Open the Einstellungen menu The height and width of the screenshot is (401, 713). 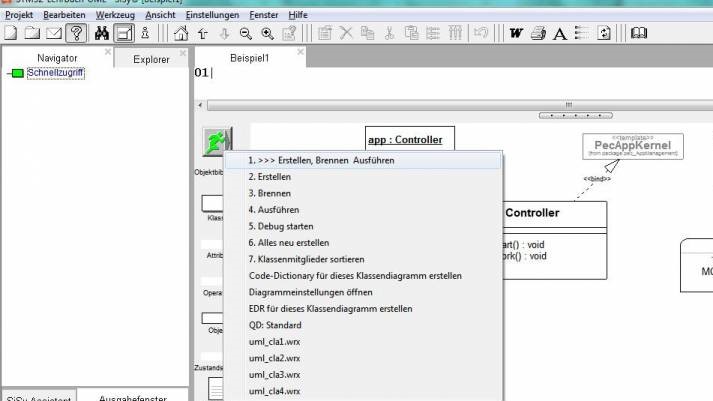coord(211,15)
